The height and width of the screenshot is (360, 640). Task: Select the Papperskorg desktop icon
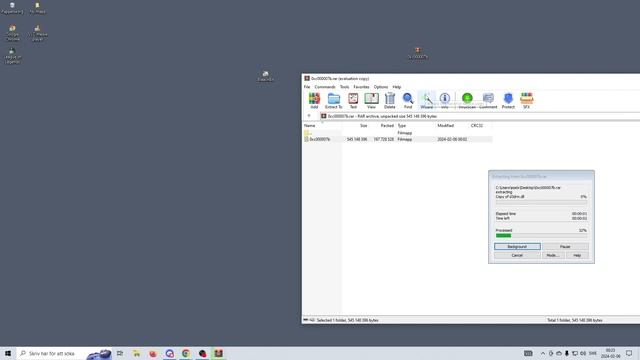(x=12, y=8)
